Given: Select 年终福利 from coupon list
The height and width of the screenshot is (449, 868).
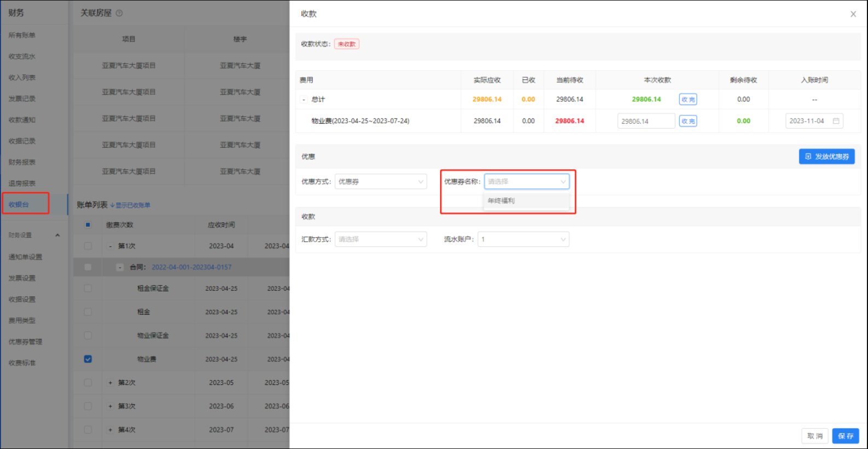Looking at the screenshot, I should 501,201.
